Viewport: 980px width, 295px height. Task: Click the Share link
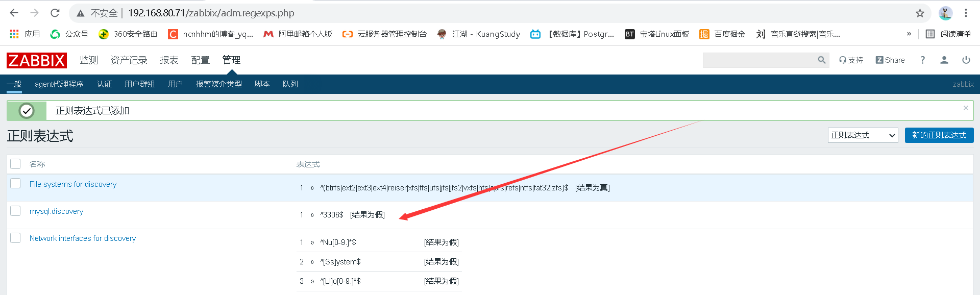(x=890, y=60)
